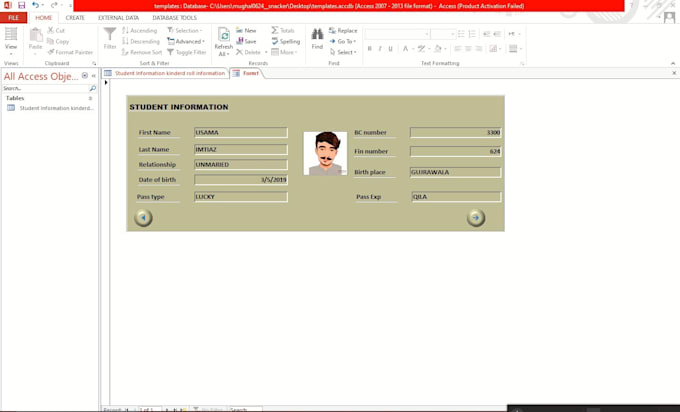The image size is (680, 412).
Task: Align text right
Action: tap(478, 49)
